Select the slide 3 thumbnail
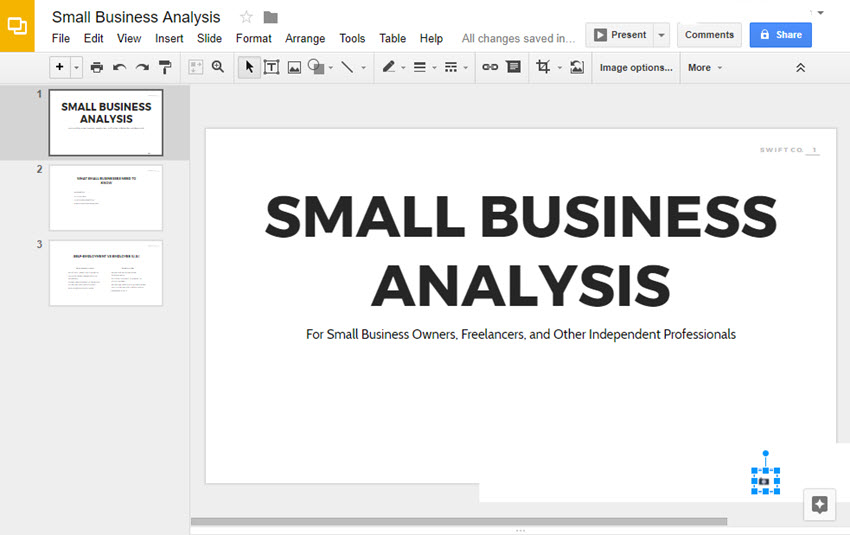Screen dimensions: 850x535 coord(105,273)
